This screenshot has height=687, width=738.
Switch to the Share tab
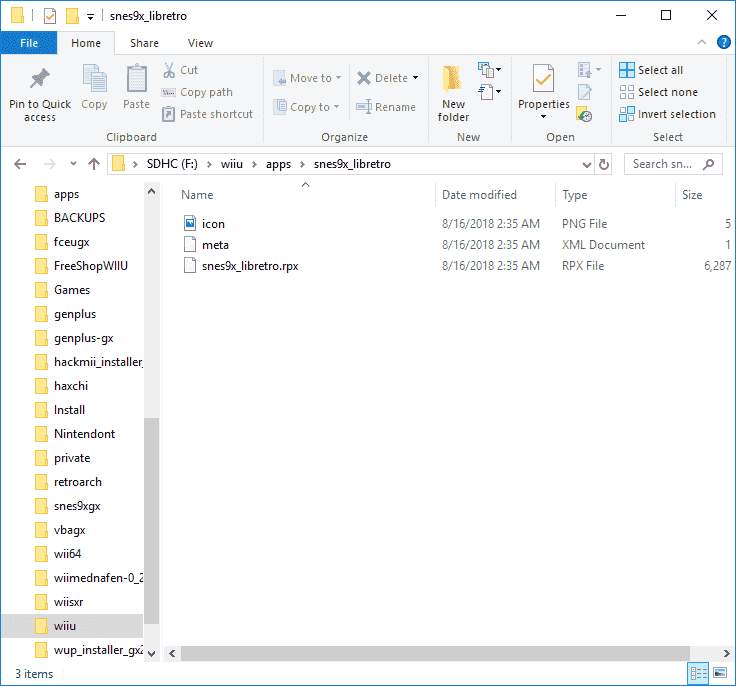pos(144,43)
